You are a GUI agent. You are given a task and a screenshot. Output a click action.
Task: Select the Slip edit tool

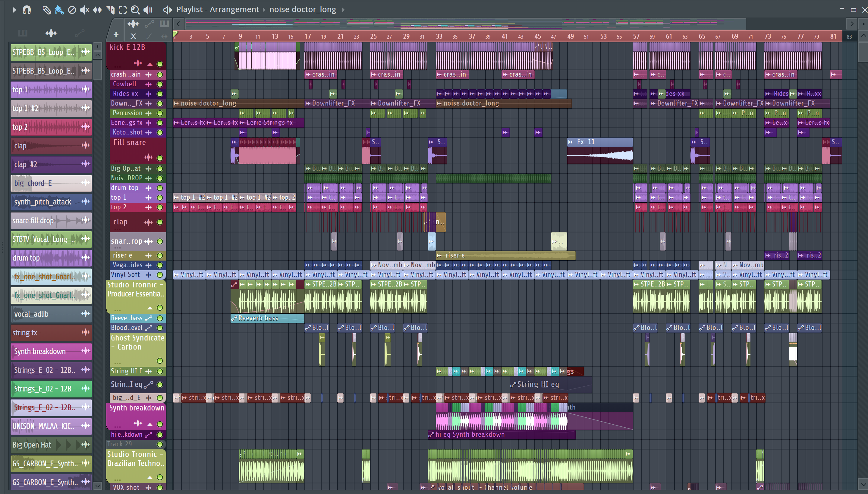[x=97, y=10]
